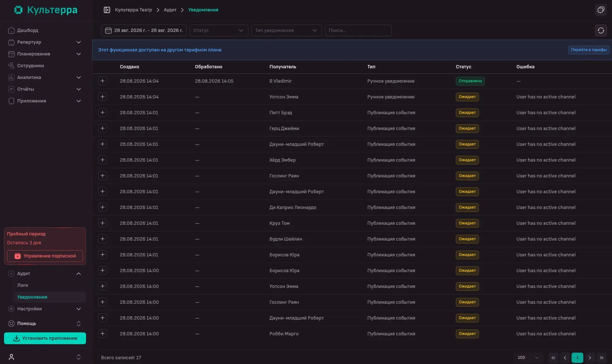Go to the first page
This screenshot has width=612, height=364.
[x=553, y=357]
